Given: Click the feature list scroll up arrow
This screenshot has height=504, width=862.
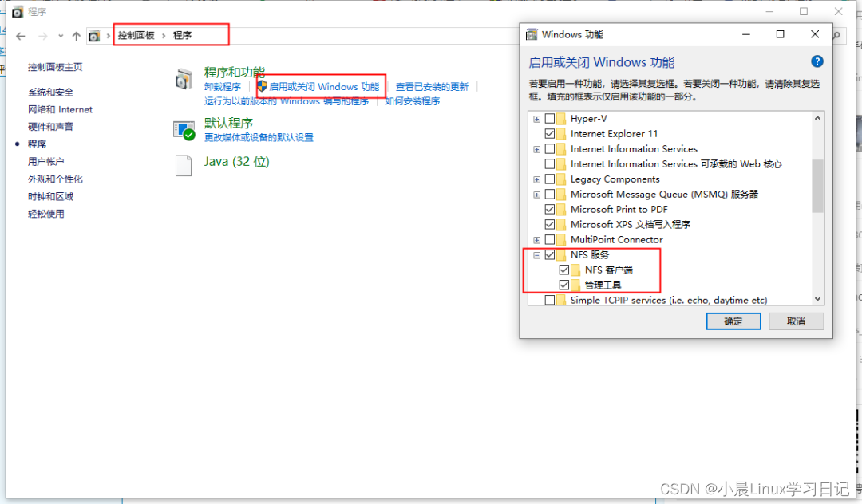Looking at the screenshot, I should [x=817, y=118].
